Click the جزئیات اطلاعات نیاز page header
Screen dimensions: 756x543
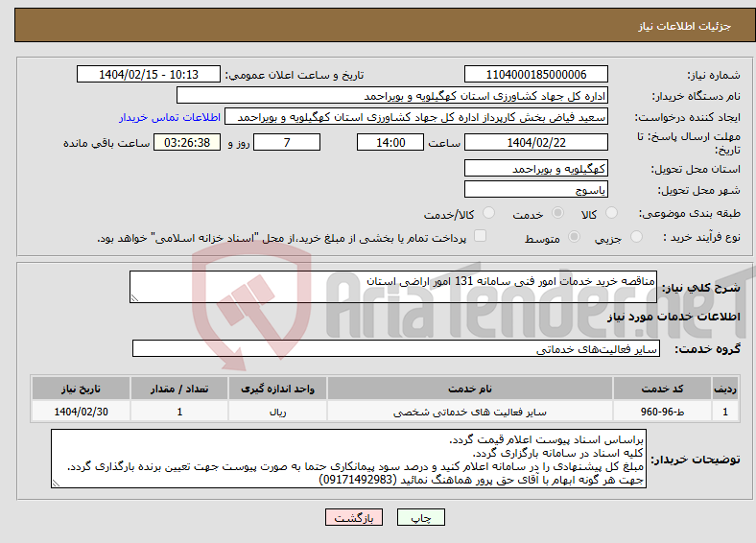pos(685,26)
